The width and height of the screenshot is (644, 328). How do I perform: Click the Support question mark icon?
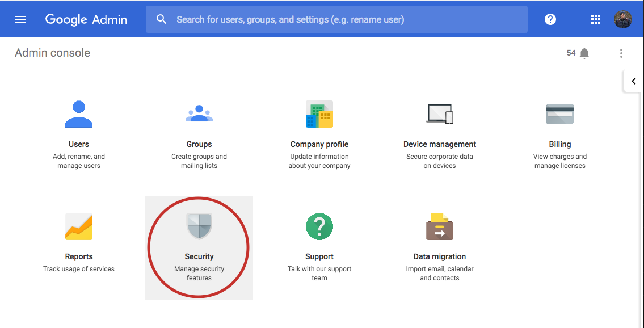click(319, 226)
